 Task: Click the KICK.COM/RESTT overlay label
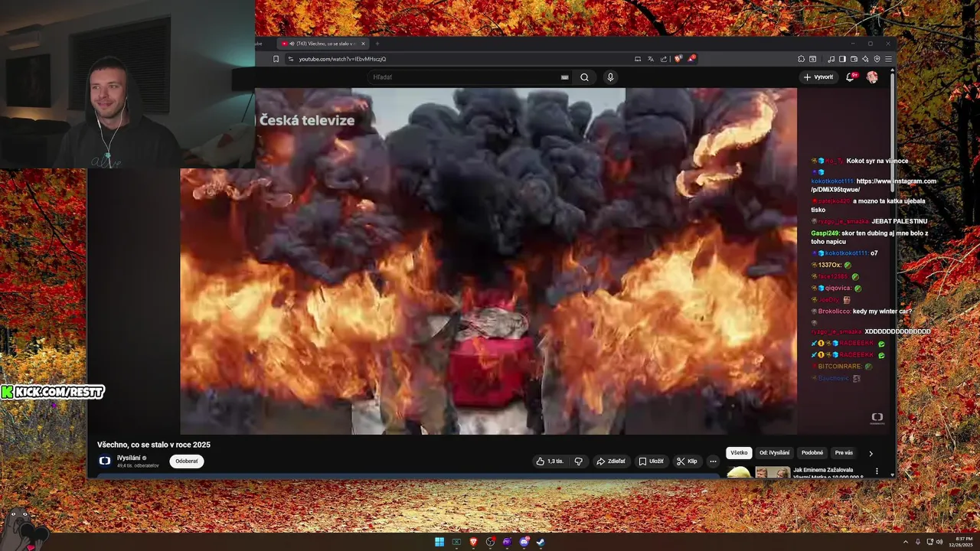(53, 392)
